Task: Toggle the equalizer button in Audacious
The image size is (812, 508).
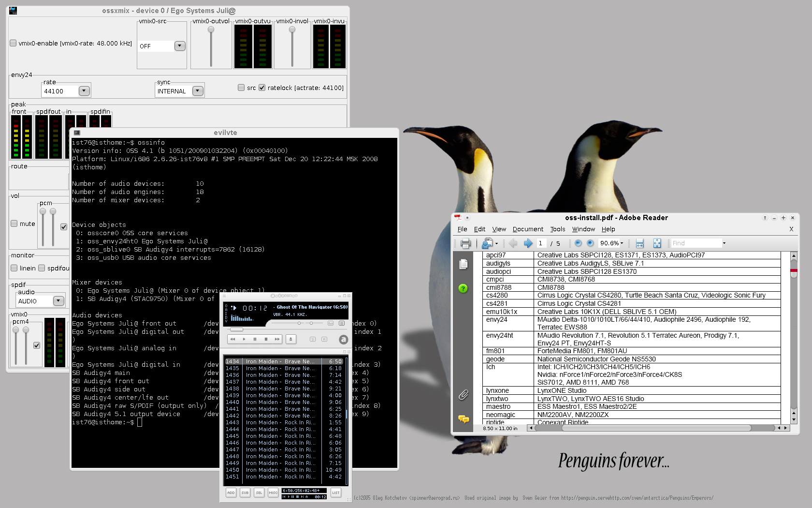Action: (331, 323)
